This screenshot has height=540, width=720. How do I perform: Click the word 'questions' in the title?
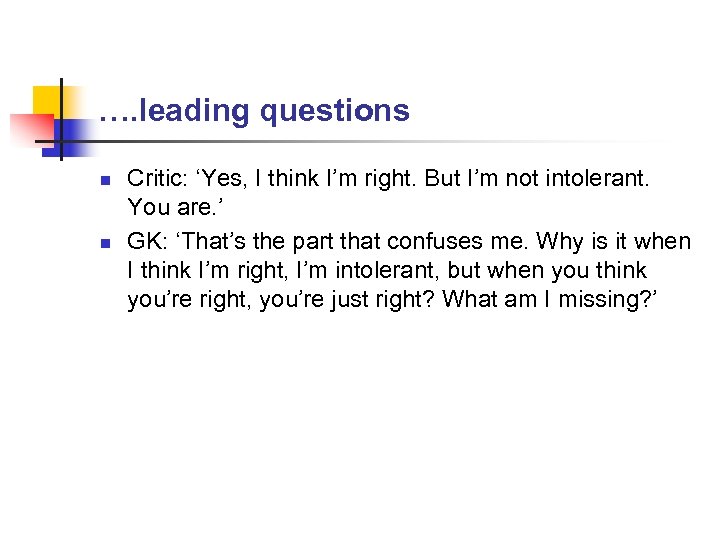[x=334, y=110]
